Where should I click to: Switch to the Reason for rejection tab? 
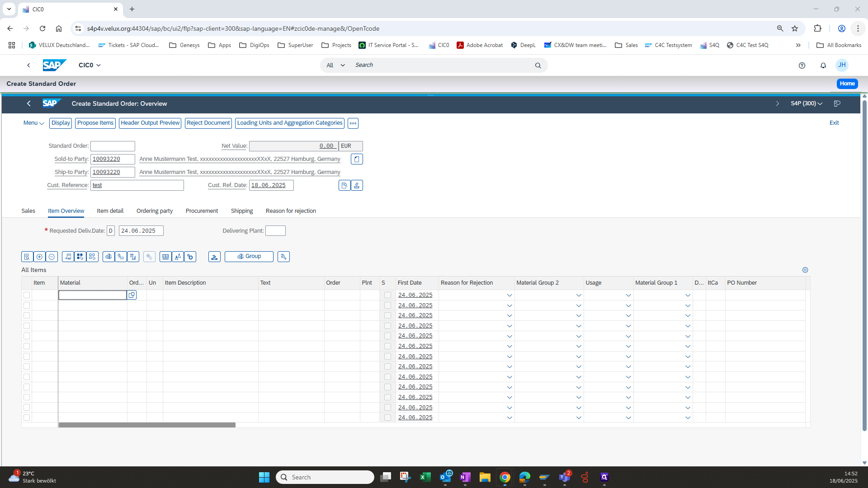(291, 211)
